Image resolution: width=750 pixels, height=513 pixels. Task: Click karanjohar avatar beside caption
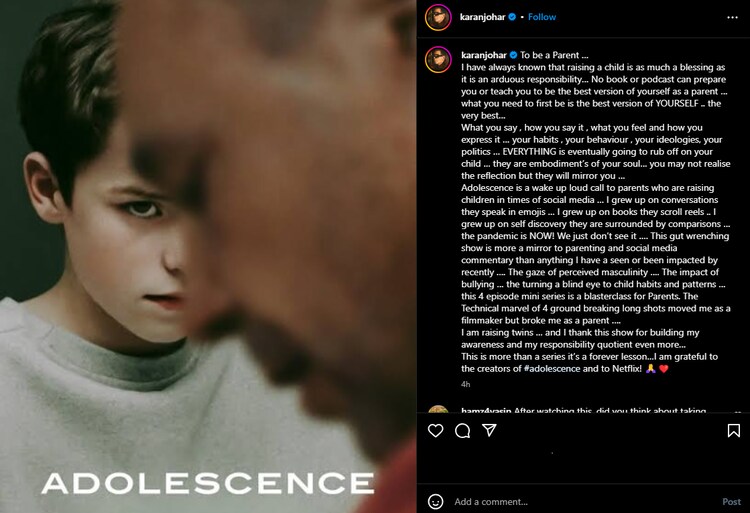438,60
